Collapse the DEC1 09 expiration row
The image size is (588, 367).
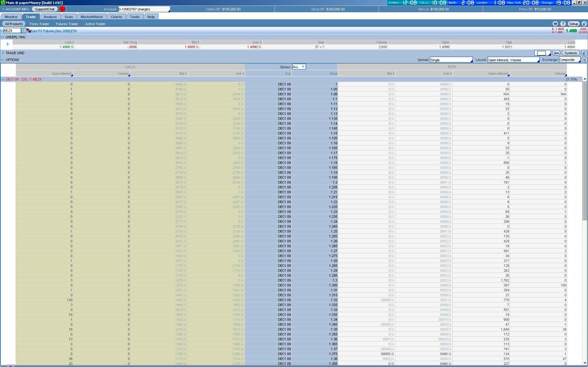3,79
